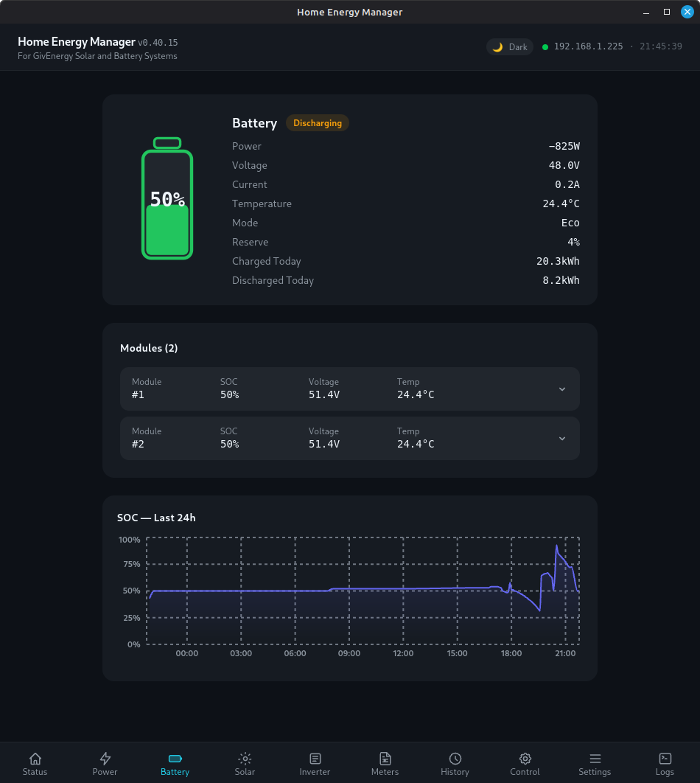Open the Control gear icon

[x=525, y=759]
